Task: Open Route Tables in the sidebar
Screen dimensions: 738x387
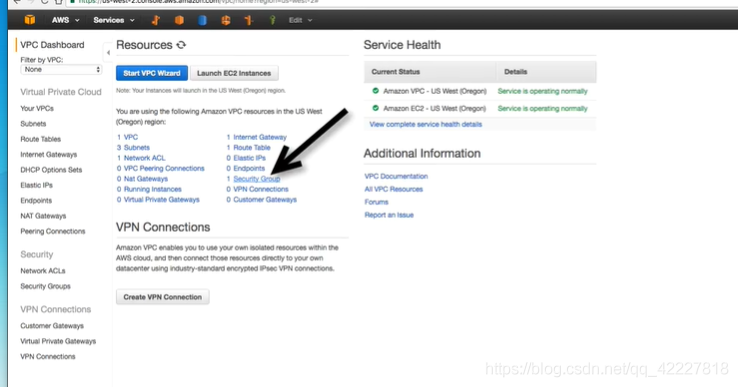Action: [x=40, y=139]
